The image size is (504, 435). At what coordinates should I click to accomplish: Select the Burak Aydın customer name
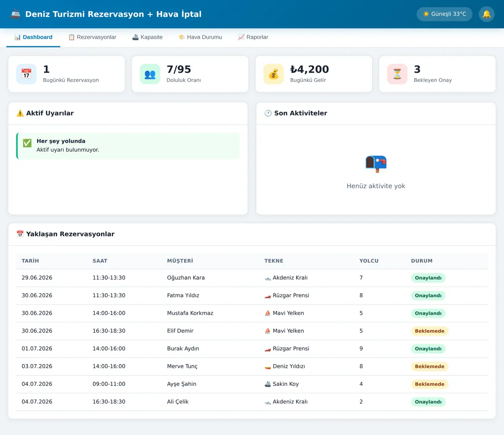click(x=183, y=349)
